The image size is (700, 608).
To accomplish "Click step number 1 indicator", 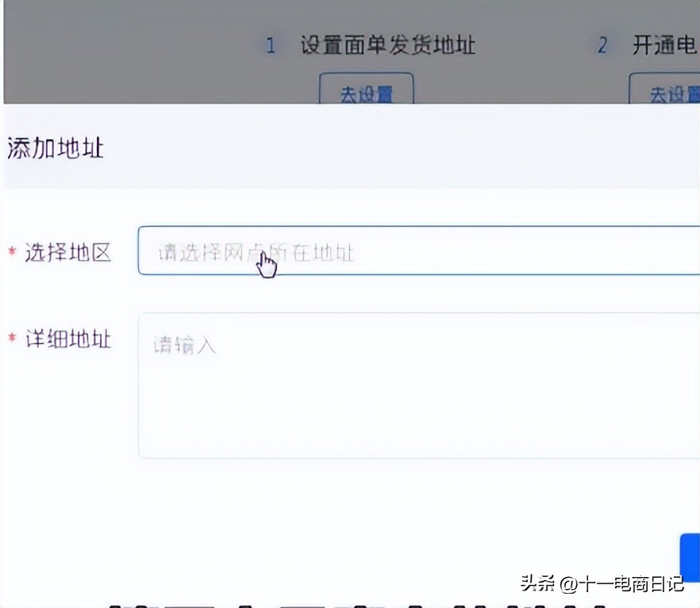I will (271, 46).
